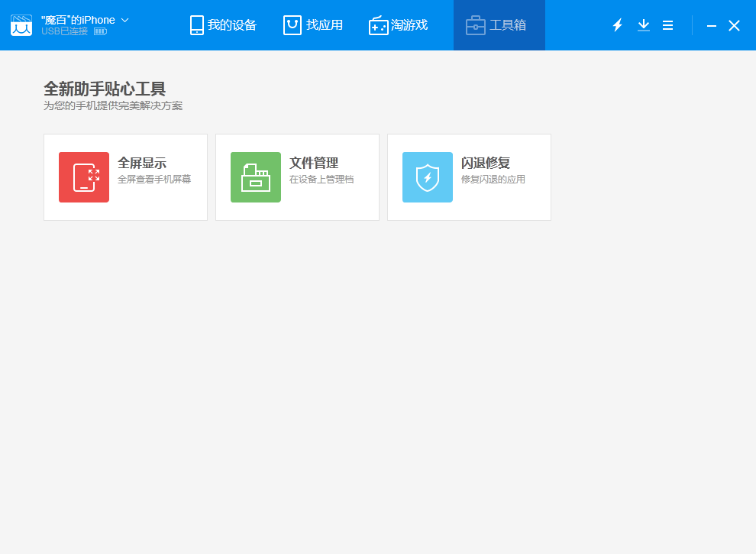Click the green 文件管理 folder icon
Image resolution: width=756 pixels, height=554 pixels.
256,177
